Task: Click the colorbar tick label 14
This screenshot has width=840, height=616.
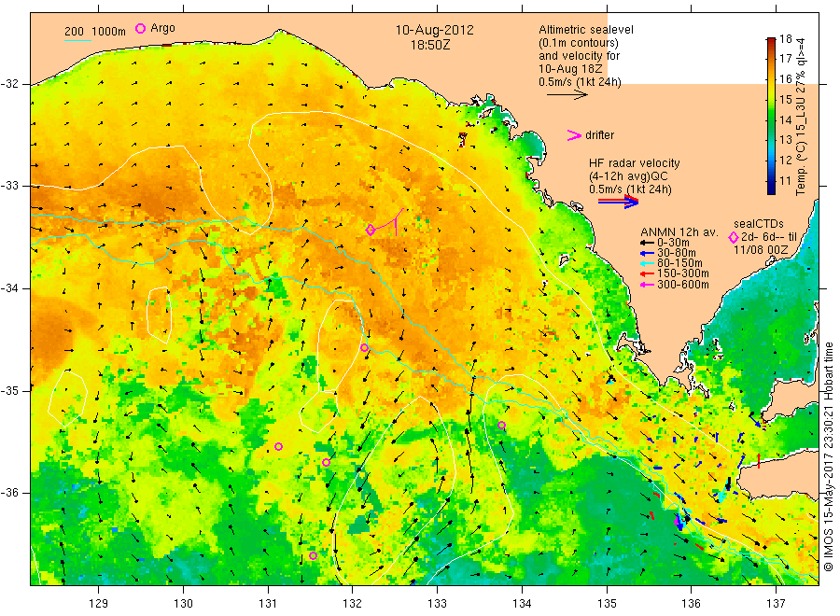Action: [x=785, y=120]
